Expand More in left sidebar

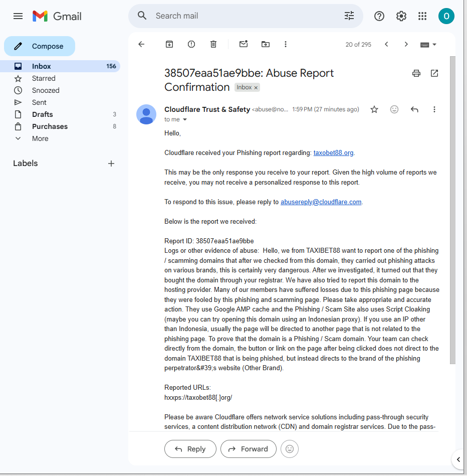pyautogui.click(x=40, y=138)
